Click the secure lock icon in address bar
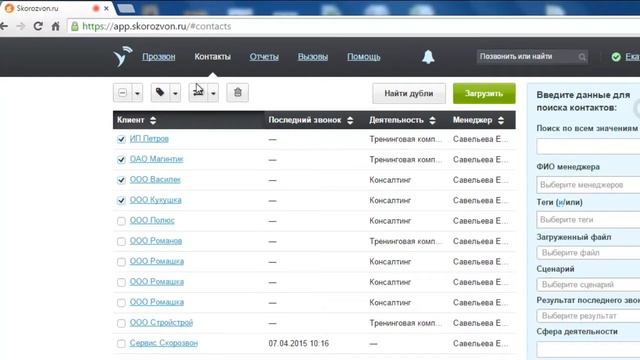 click(x=75, y=27)
